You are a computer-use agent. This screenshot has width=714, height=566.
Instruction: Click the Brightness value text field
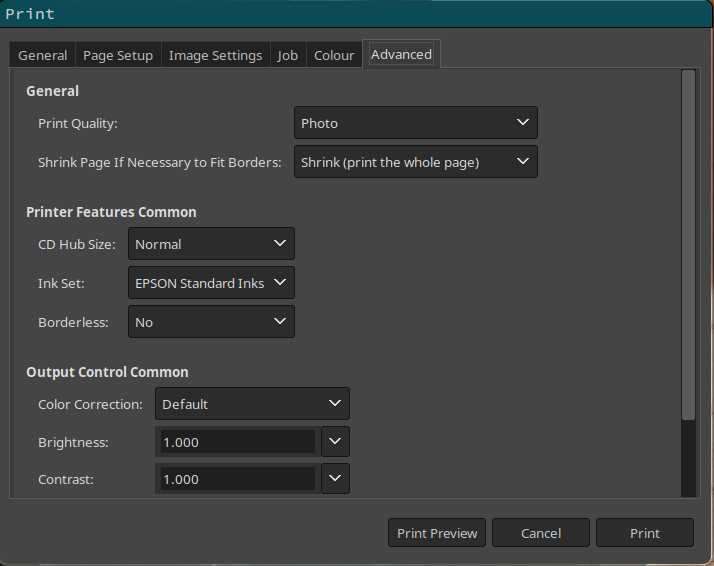[237, 442]
